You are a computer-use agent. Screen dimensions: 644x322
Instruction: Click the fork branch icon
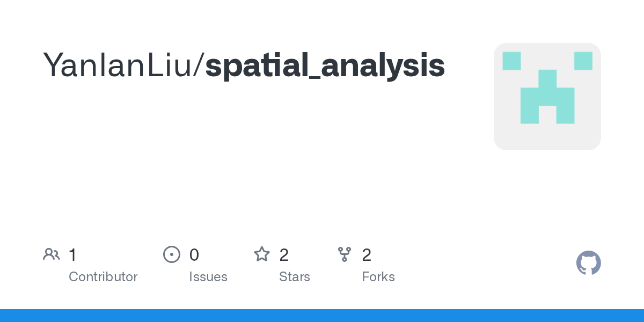tap(345, 254)
